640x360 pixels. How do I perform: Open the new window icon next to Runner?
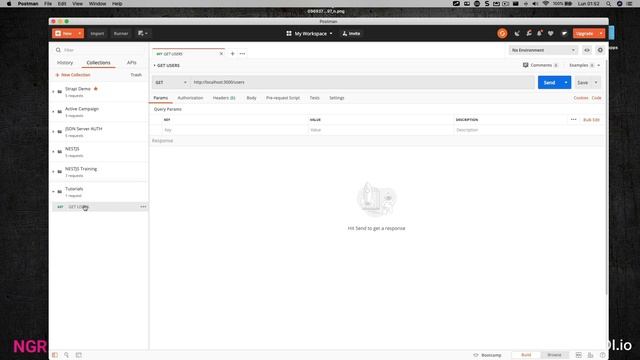pyautogui.click(x=142, y=33)
